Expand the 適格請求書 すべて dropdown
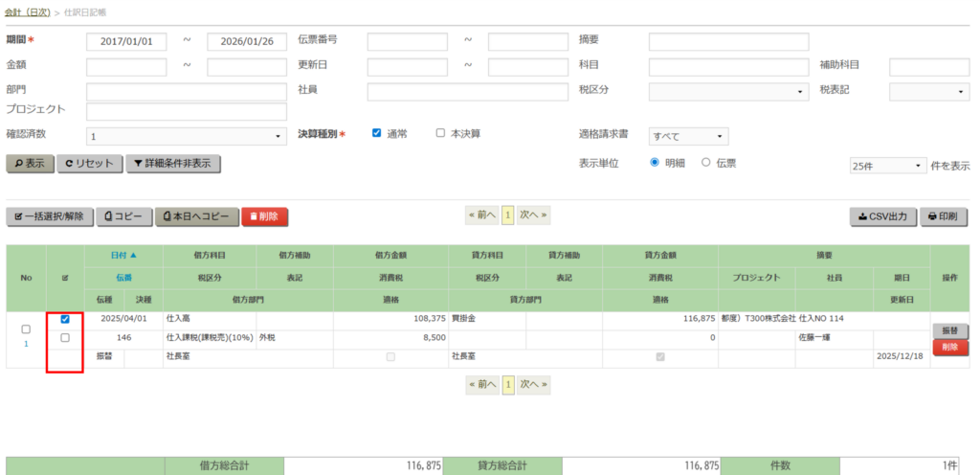Image resolution: width=980 pixels, height=475 pixels. point(688,136)
